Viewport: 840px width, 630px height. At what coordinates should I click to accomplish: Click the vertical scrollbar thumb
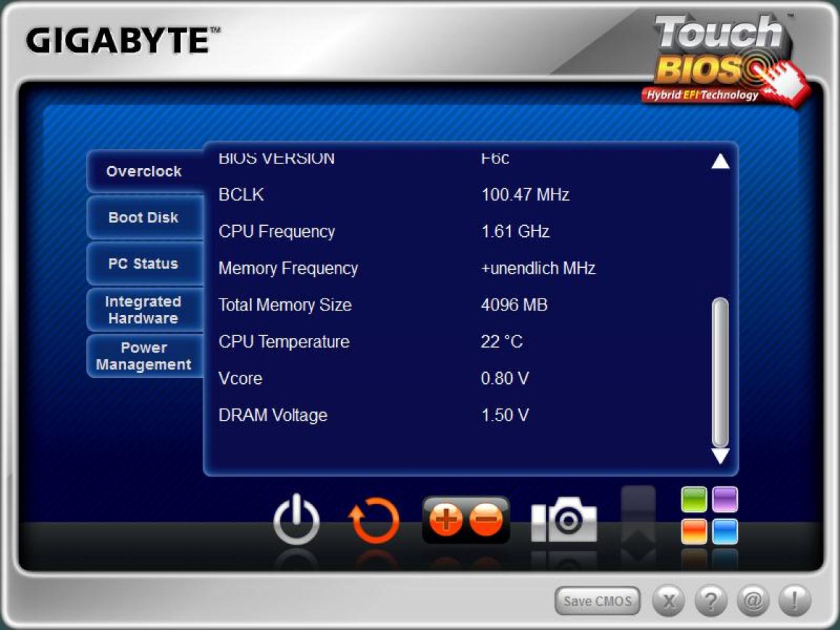point(720,372)
